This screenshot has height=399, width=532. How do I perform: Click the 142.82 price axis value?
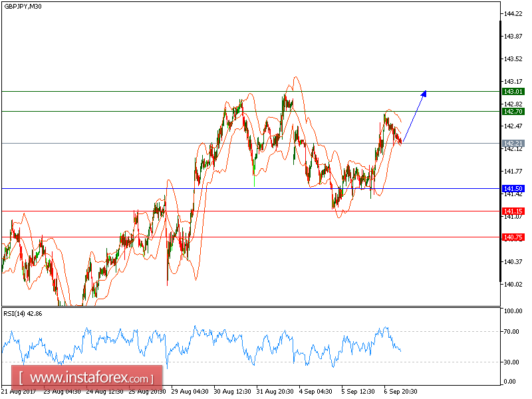pyautogui.click(x=513, y=104)
